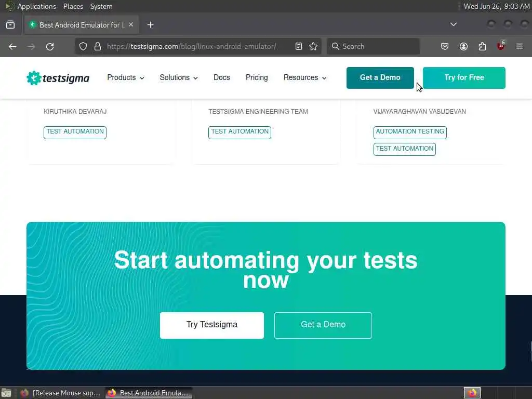The height and width of the screenshot is (399, 532).
Task: Open the tracking protection shield icon
Action: 83,46
